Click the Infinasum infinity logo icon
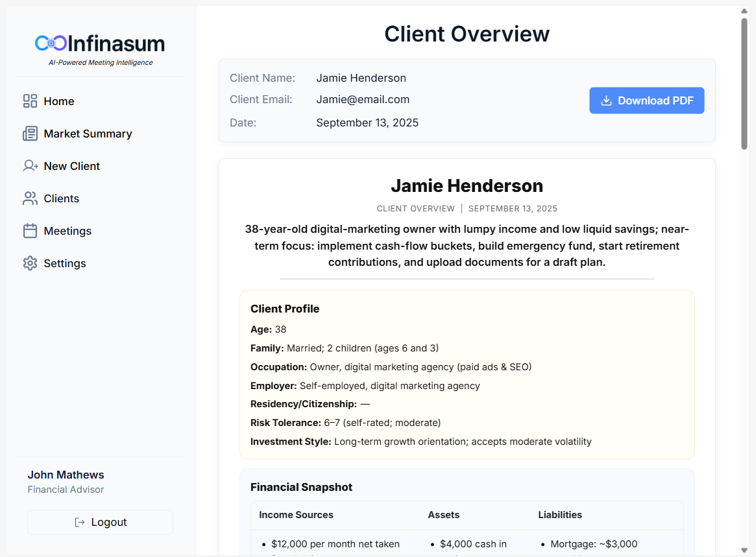Image resolution: width=756 pixels, height=557 pixels. point(51,43)
